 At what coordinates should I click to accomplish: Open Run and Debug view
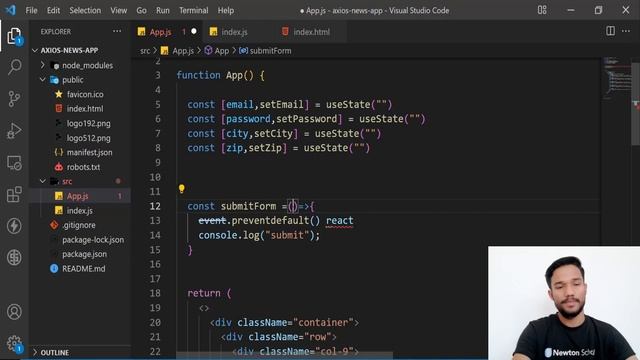click(14, 131)
